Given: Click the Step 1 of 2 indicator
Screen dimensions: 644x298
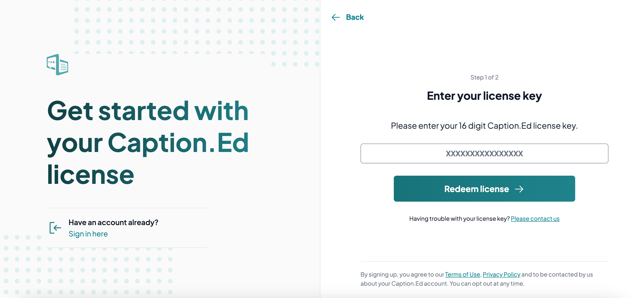Looking at the screenshot, I should click(x=484, y=77).
